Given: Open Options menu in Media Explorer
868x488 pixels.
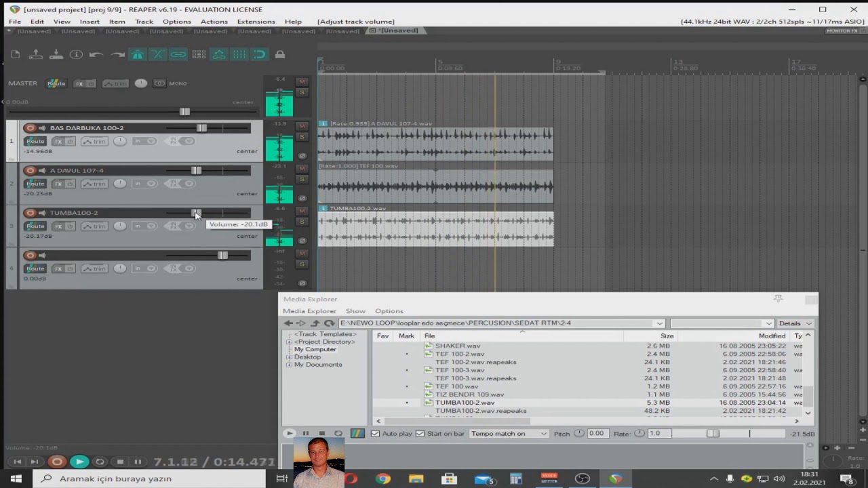Looking at the screenshot, I should pos(389,311).
